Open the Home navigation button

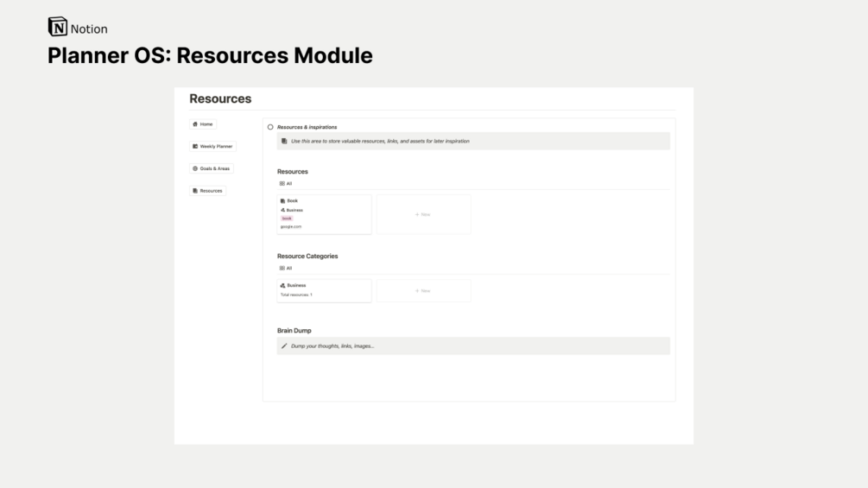click(x=203, y=124)
